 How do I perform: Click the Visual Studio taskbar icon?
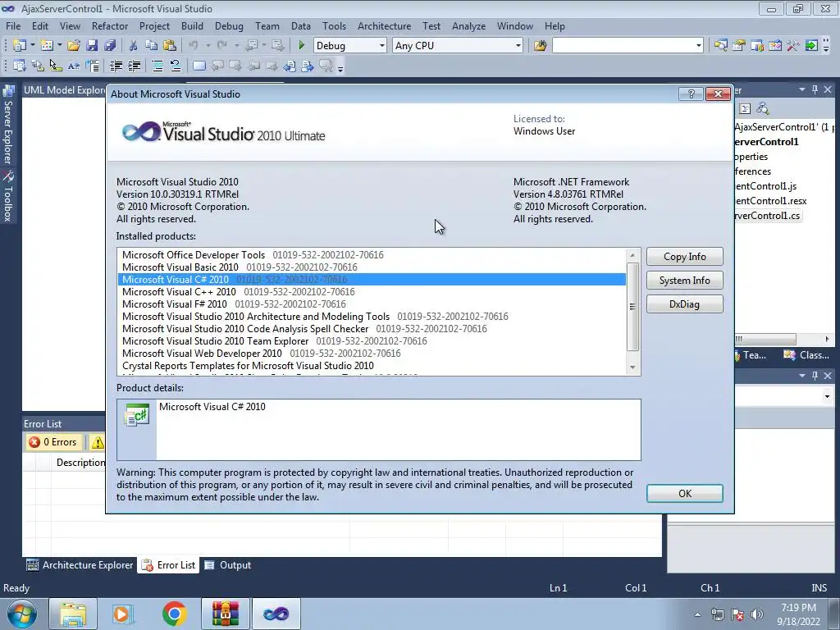(x=276, y=614)
